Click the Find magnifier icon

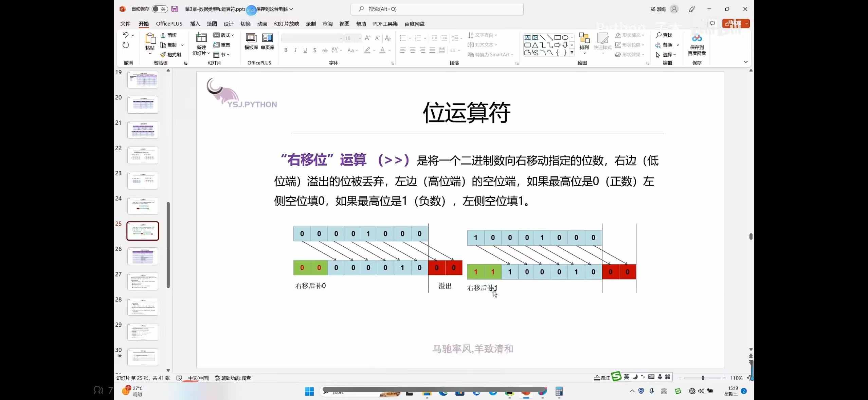pos(658,35)
